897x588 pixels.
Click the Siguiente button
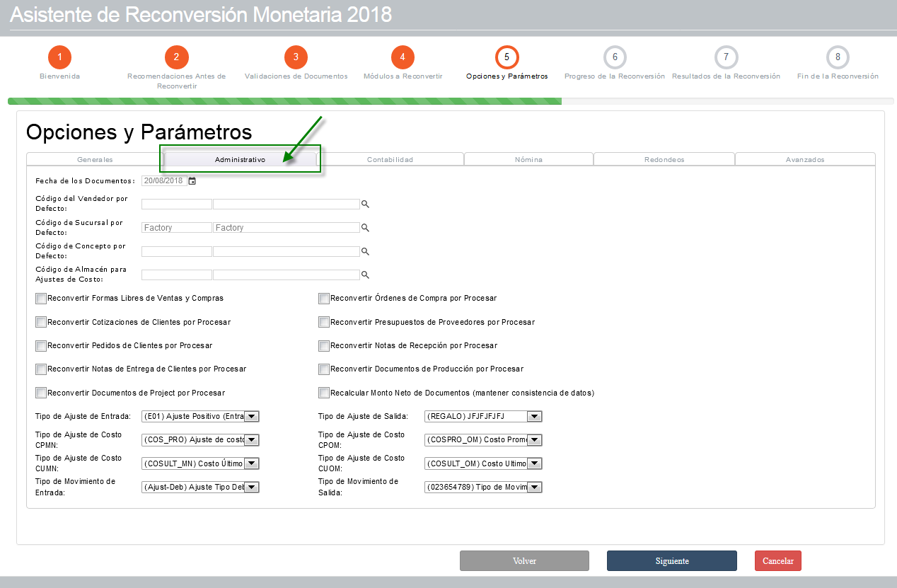[x=672, y=561]
